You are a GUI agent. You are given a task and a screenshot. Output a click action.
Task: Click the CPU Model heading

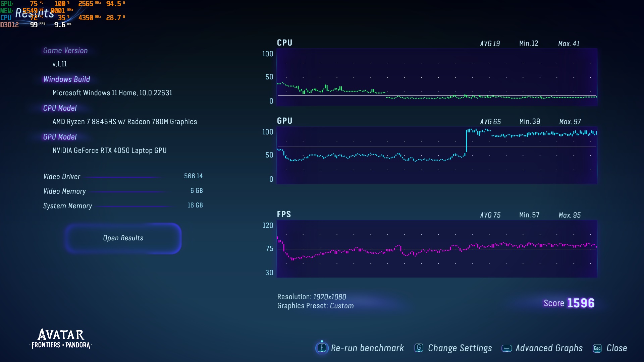60,108
